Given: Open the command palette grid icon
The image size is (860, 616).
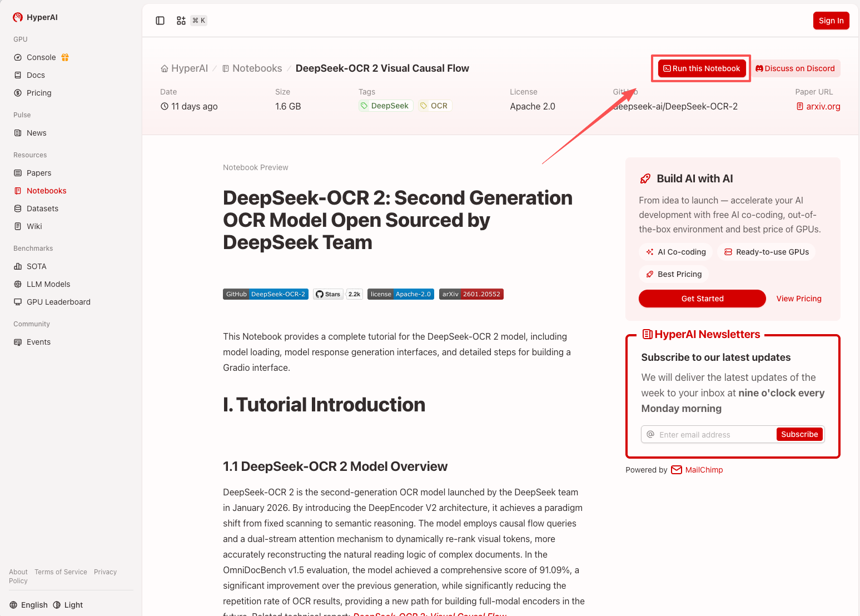Looking at the screenshot, I should (x=181, y=21).
